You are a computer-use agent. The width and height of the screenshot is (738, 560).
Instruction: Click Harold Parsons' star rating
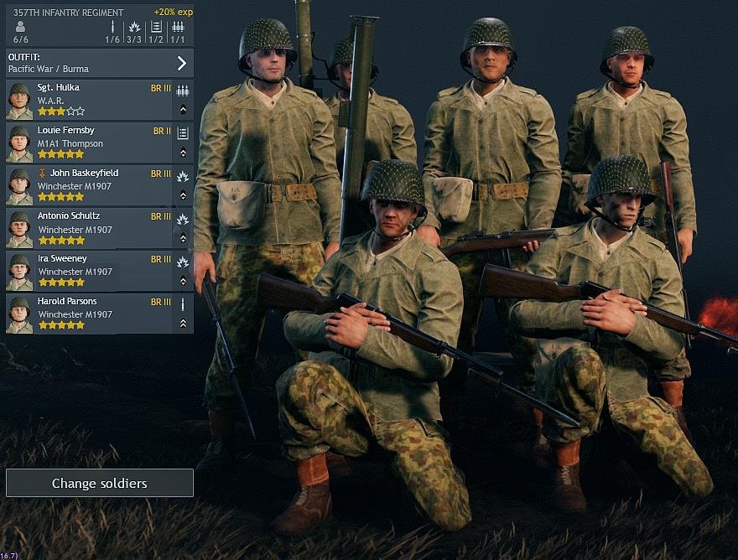tap(61, 324)
